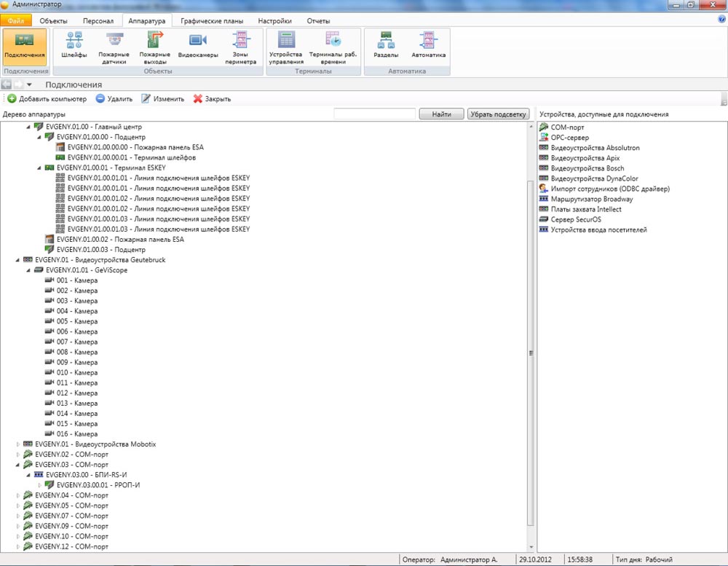Expand the Видеоустройства Mobotix tree node
728x566 pixels.
pos(18,444)
